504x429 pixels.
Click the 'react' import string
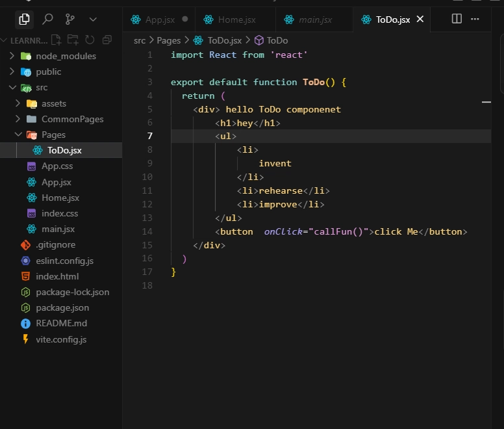click(288, 55)
